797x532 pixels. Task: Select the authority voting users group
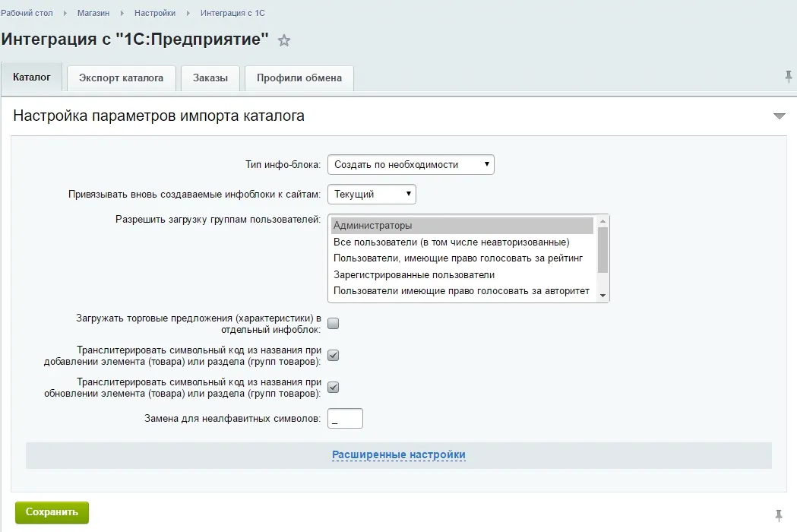tap(462, 291)
